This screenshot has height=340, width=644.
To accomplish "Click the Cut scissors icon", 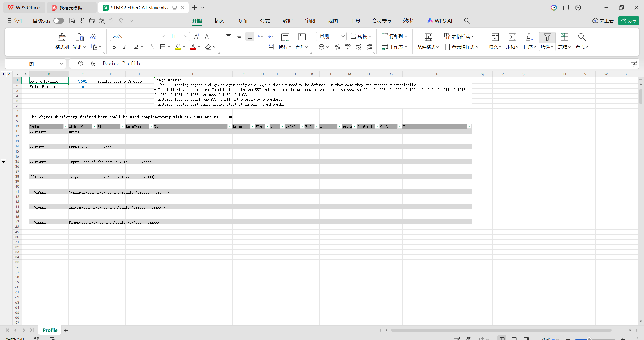I will 93,36.
